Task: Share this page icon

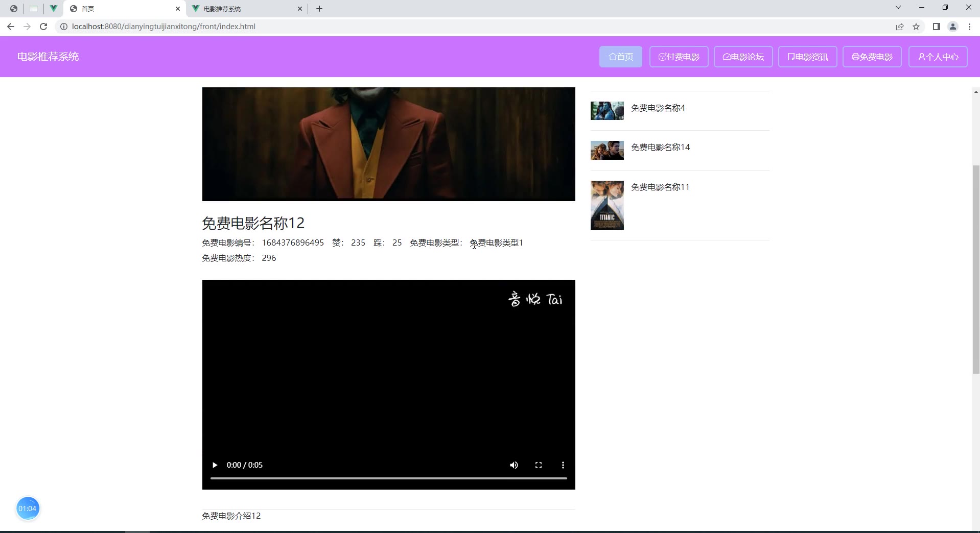Action: (x=900, y=27)
